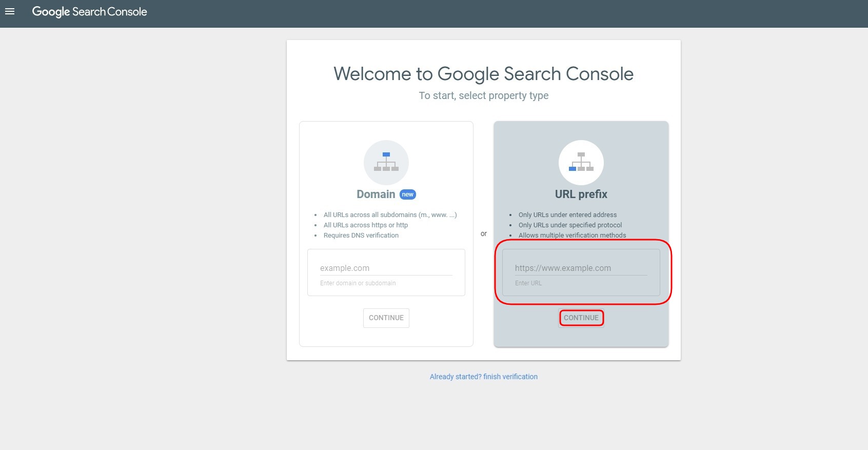Click the Google Search Console logo
868x450 pixels.
(89, 12)
